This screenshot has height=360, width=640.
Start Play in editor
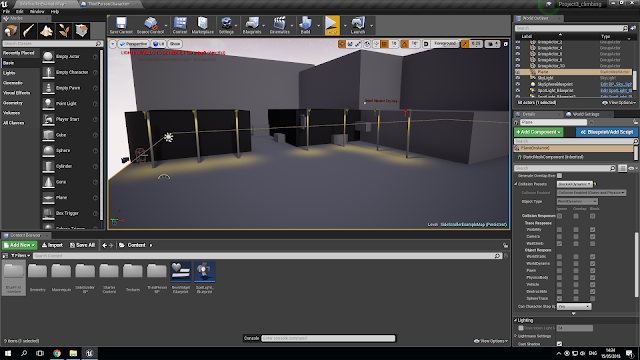[x=332, y=25]
